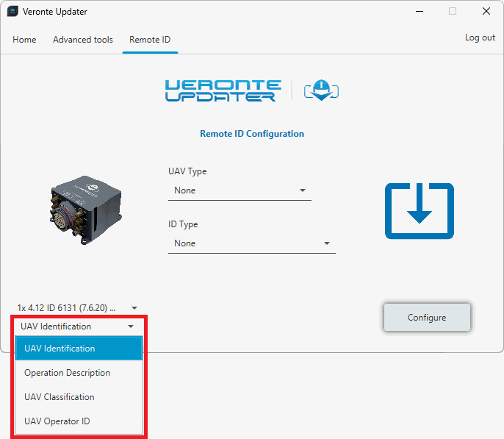
Task: Switch to the Home tab
Action: [24, 40]
